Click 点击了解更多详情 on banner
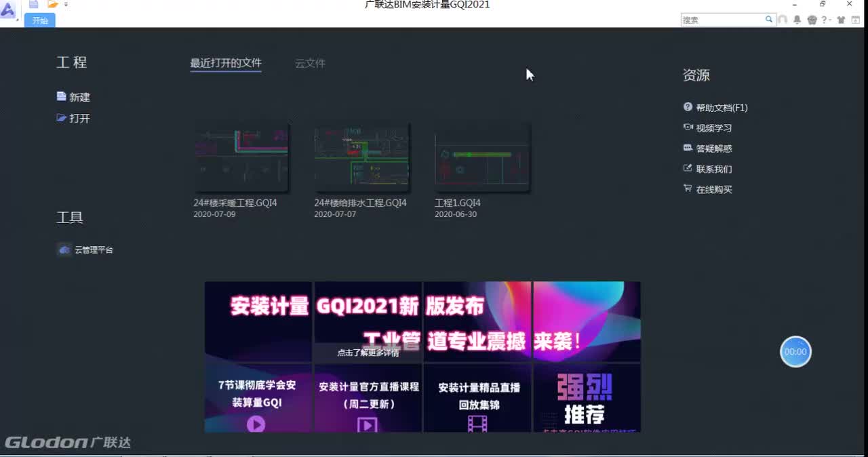868x457 pixels. pos(368,353)
